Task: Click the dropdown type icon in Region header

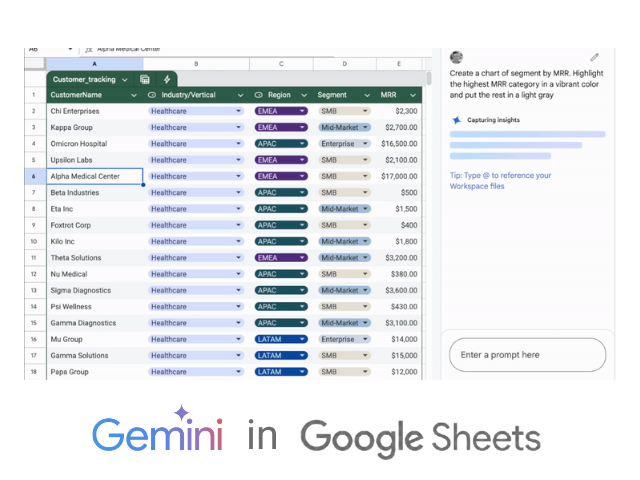Action: 258,95
